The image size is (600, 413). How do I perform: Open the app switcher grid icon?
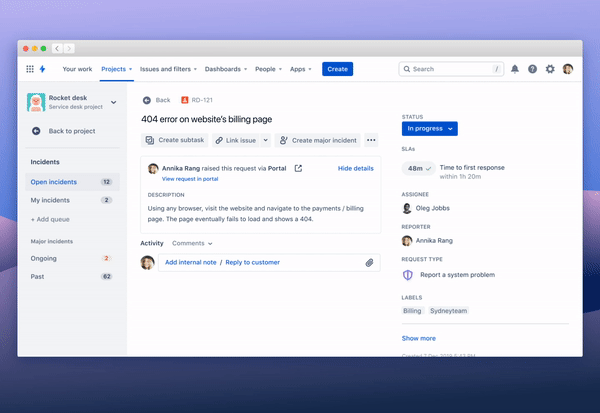[x=30, y=69]
